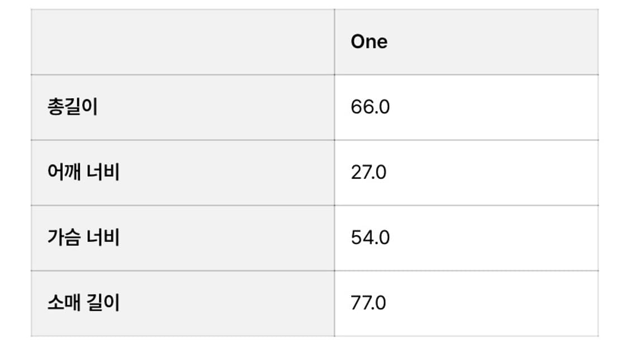Click the empty top-left header cell

(x=182, y=42)
